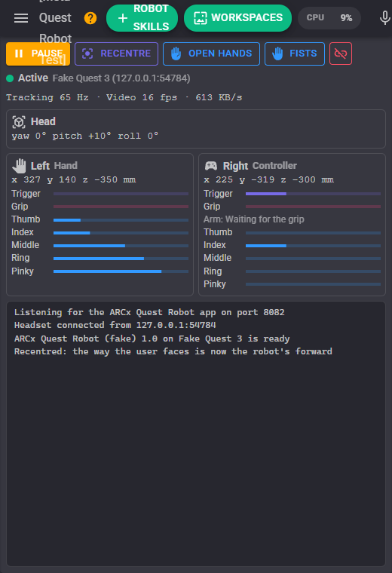
Task: Click the Left Hand icon
Action: (x=19, y=166)
